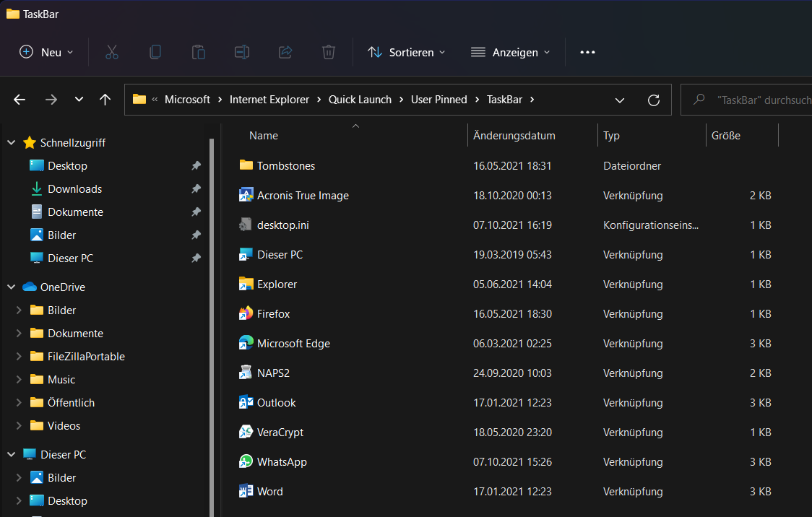Select the VeraCrypt shortcut icon
The image size is (812, 517).
coord(246,432)
